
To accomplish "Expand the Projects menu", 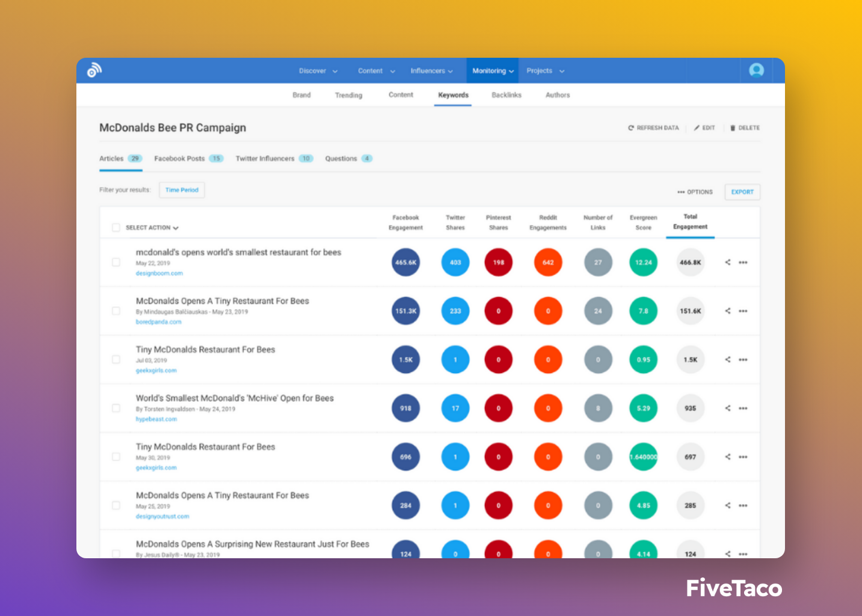I will coord(546,71).
